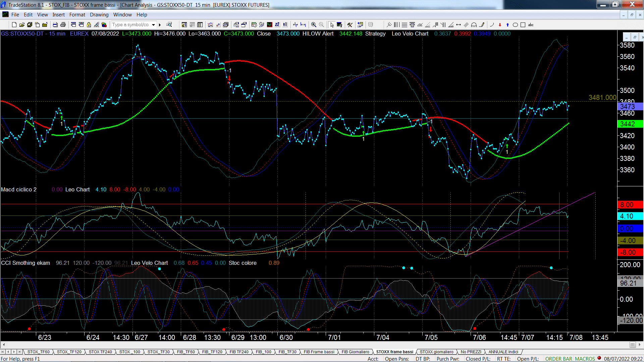The image size is (644, 362).
Task: Click the symbol lookup magnifier icon
Action: click(x=169, y=25)
